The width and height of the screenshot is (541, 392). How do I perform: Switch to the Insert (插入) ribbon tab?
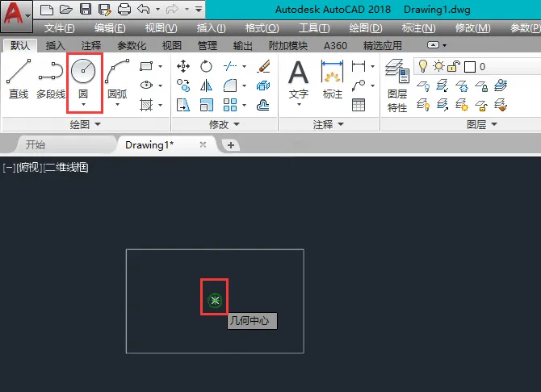point(56,46)
